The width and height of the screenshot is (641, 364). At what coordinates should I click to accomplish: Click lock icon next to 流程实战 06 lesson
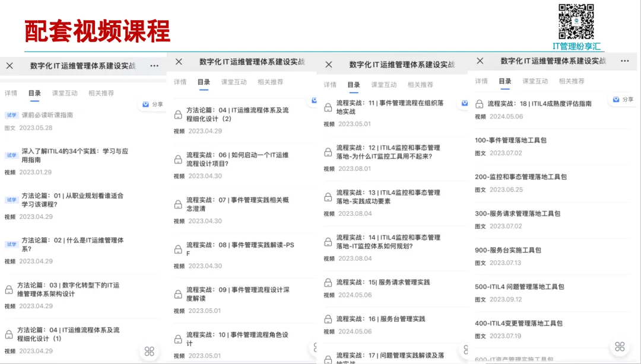pos(178,159)
